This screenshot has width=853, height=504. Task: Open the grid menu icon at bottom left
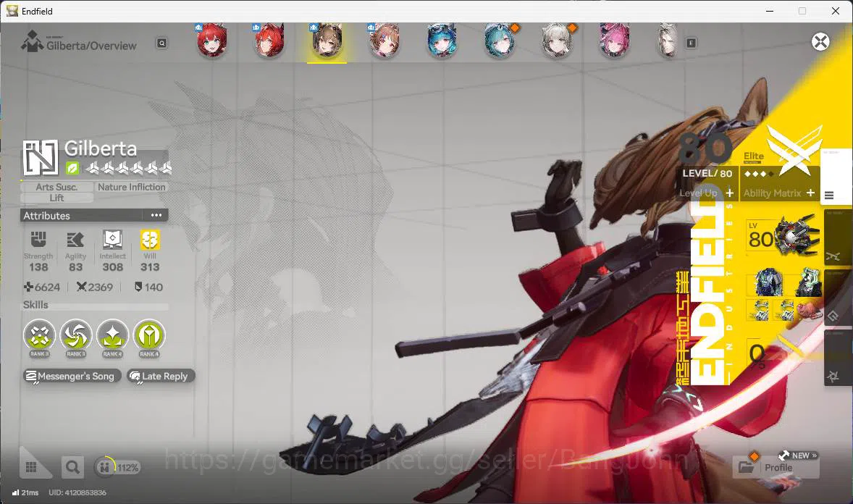click(32, 467)
